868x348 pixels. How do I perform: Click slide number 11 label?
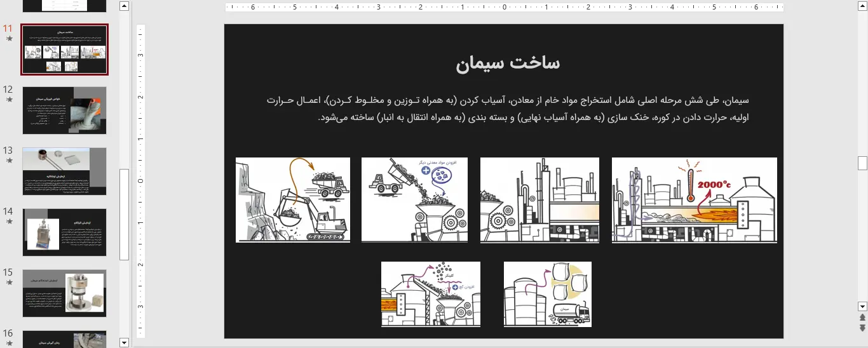8,29
